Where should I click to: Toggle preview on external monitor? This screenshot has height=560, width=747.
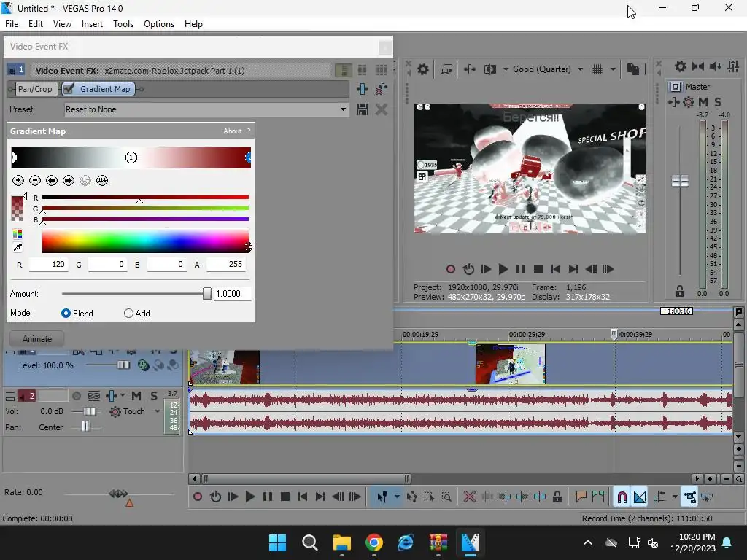click(x=446, y=69)
